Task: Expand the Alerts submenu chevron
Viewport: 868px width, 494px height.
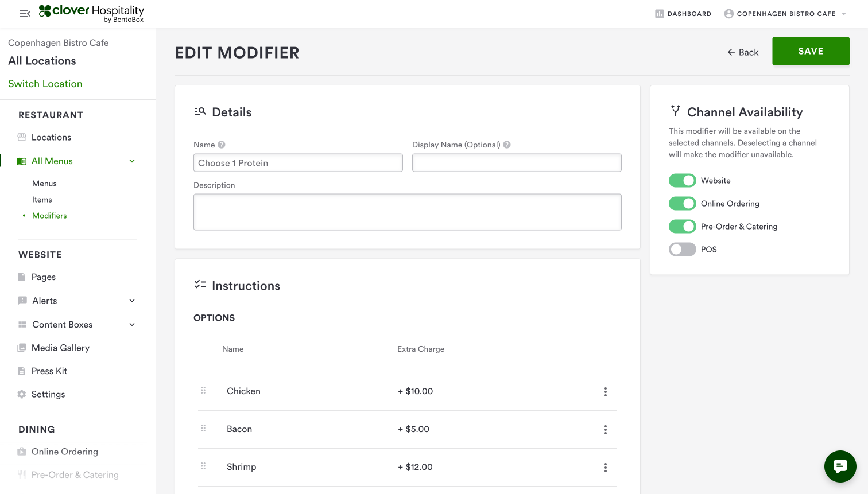Action: (x=132, y=301)
